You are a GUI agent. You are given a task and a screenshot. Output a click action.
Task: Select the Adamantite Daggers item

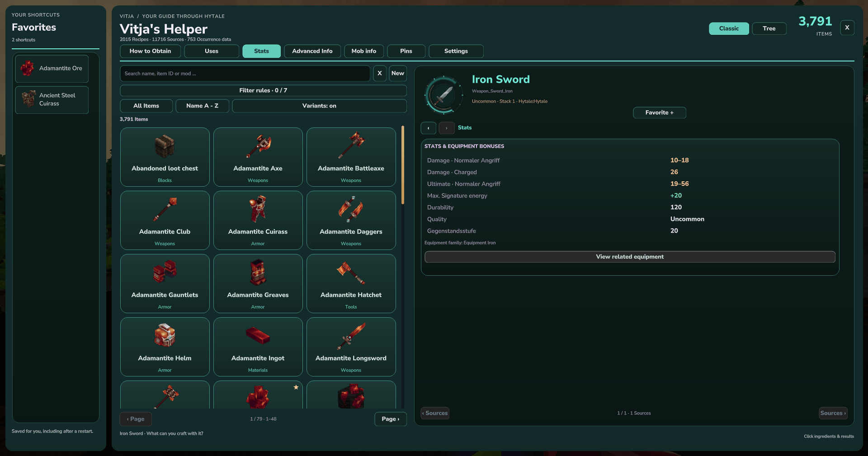[x=351, y=220]
